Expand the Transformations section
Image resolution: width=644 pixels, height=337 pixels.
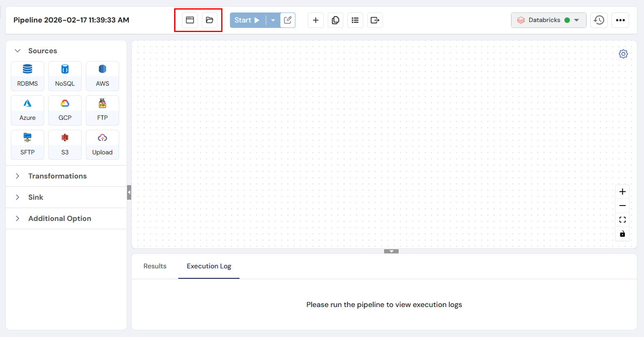click(57, 176)
